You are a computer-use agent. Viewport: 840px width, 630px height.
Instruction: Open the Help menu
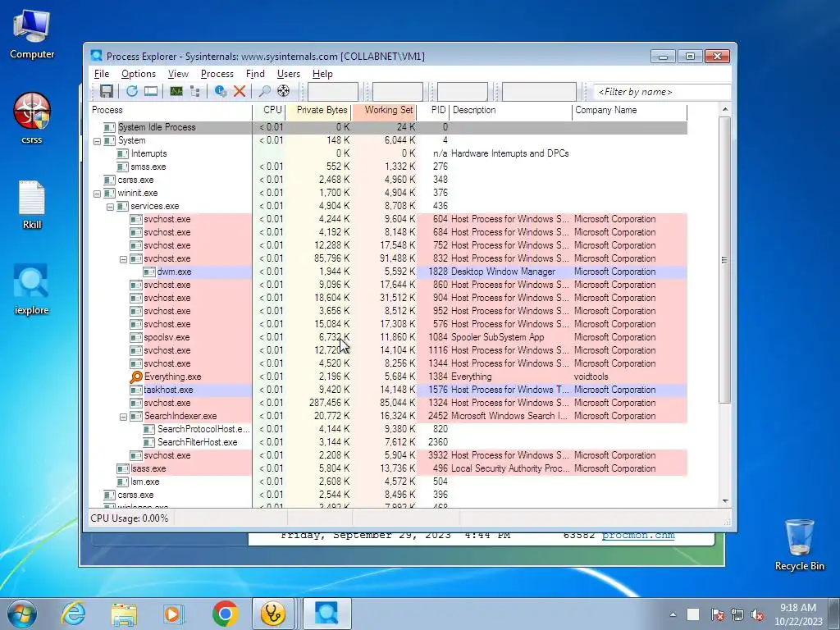click(322, 74)
